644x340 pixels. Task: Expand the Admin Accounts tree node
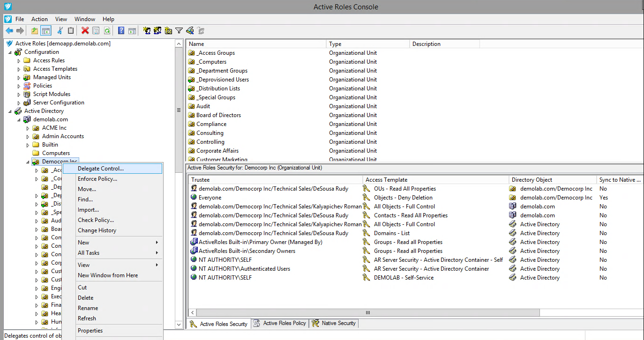point(28,136)
